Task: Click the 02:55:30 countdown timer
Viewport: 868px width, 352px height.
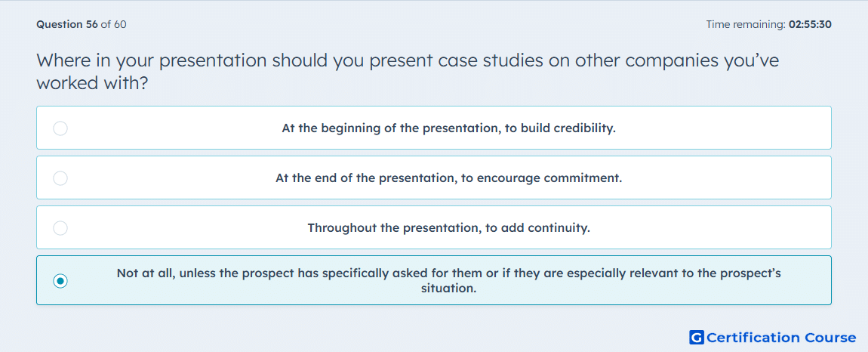Action: click(x=810, y=24)
